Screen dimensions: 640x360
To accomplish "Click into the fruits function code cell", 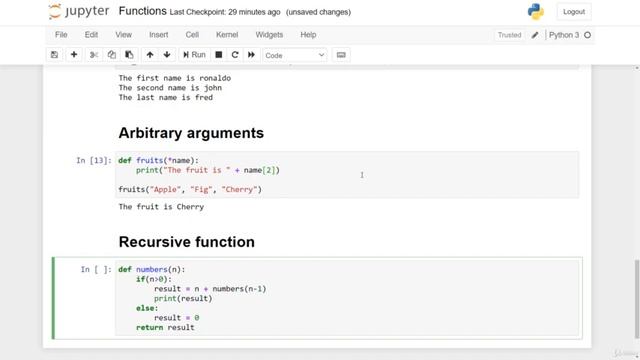I will click(x=347, y=175).
